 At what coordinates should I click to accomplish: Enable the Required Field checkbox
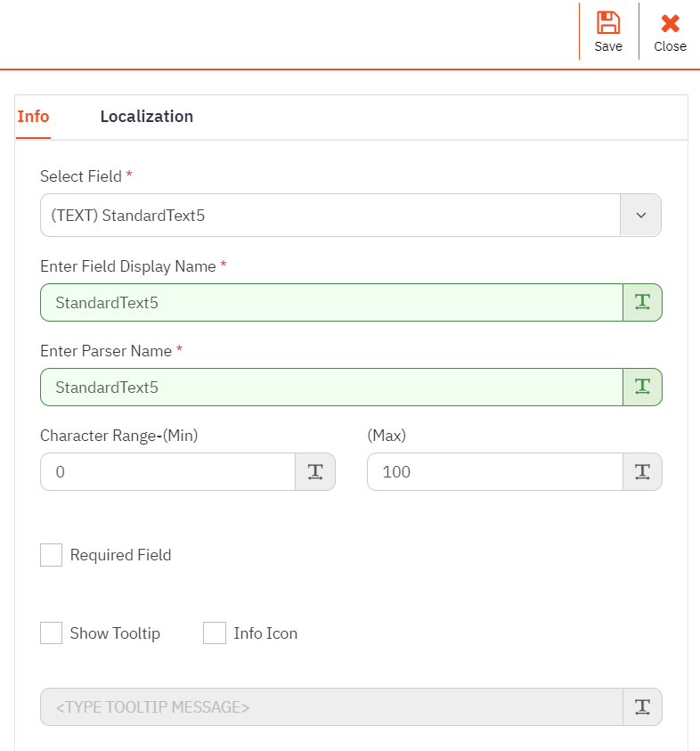tap(52, 555)
